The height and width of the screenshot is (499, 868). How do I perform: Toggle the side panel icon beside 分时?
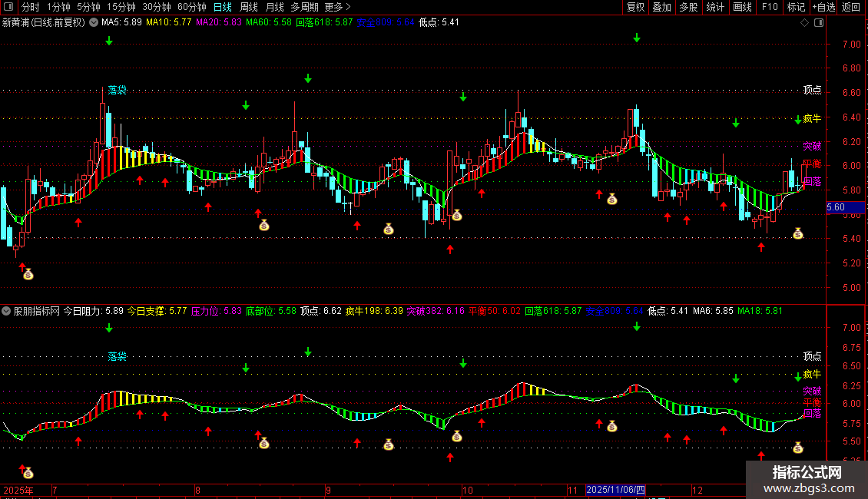[x=8, y=7]
